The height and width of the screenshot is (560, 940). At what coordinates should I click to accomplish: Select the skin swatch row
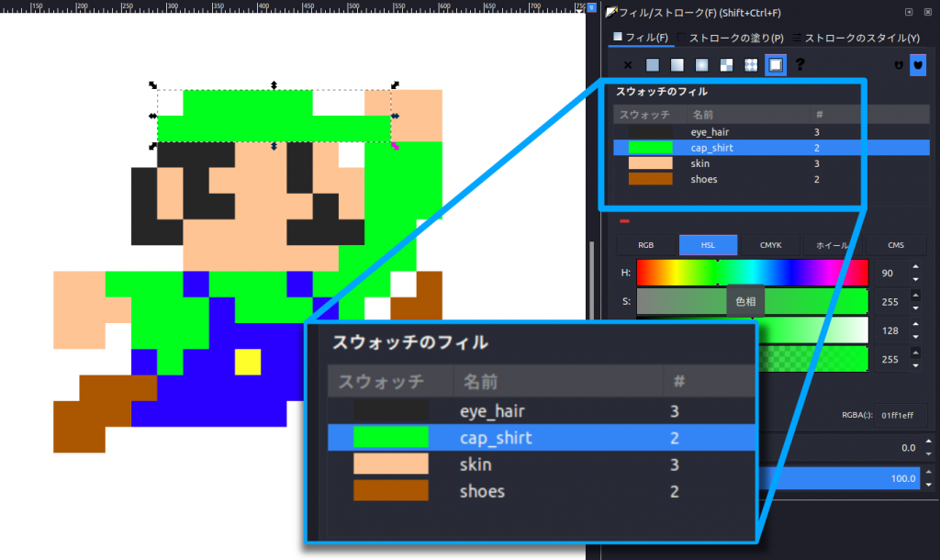[x=771, y=163]
